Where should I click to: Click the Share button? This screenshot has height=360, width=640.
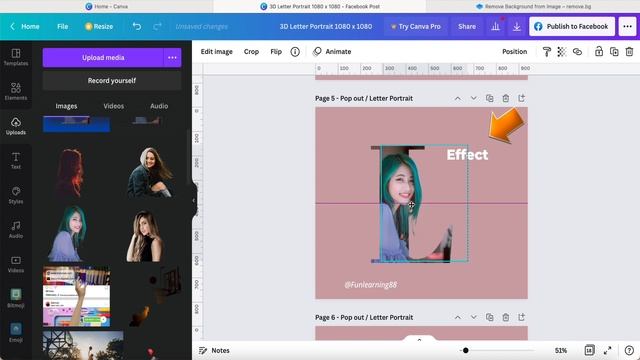467,27
